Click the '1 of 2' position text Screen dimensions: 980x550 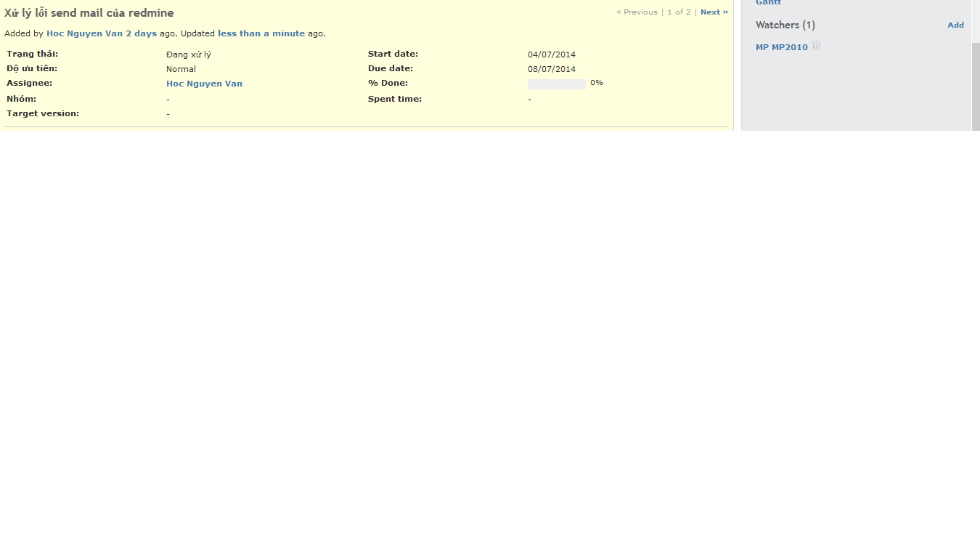coord(679,12)
